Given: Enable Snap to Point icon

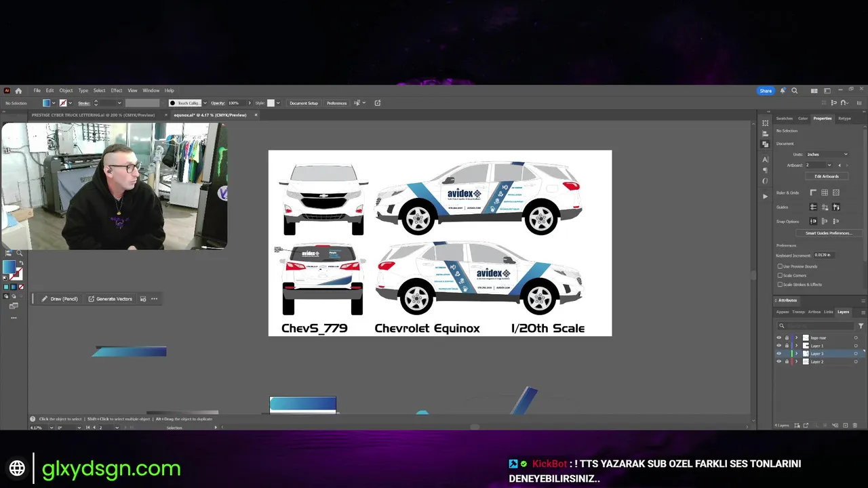Looking at the screenshot, I should [813, 221].
